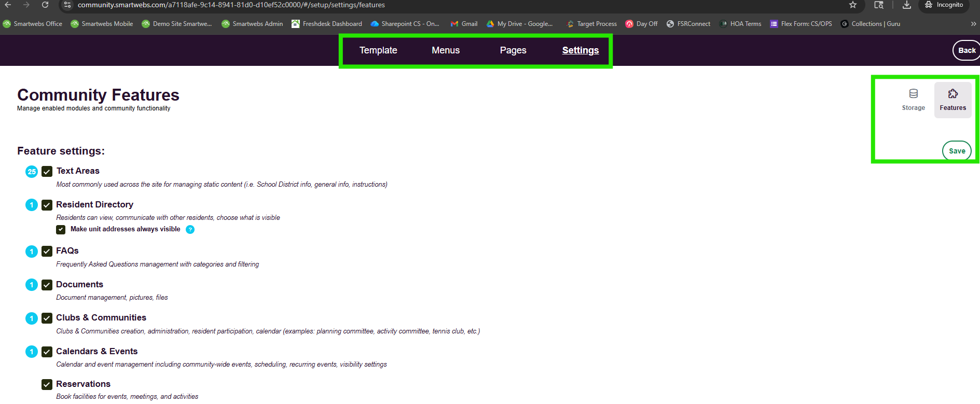This screenshot has height=404, width=980.
Task: Reload the page with the refresh icon
Action: [x=45, y=5]
